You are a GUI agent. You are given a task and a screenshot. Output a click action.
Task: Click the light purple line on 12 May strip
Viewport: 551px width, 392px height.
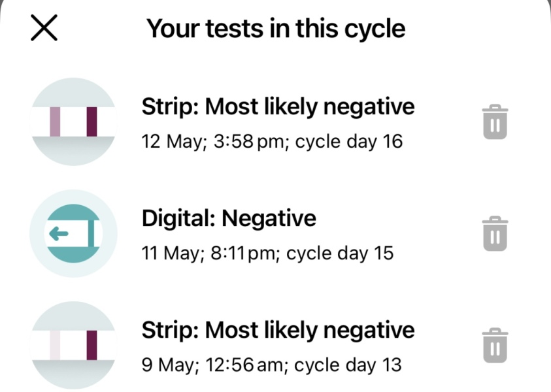coord(55,122)
